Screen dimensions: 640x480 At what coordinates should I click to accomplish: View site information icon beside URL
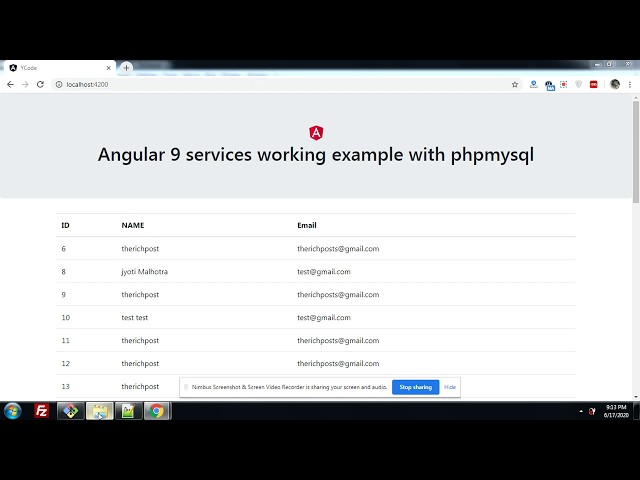59,84
